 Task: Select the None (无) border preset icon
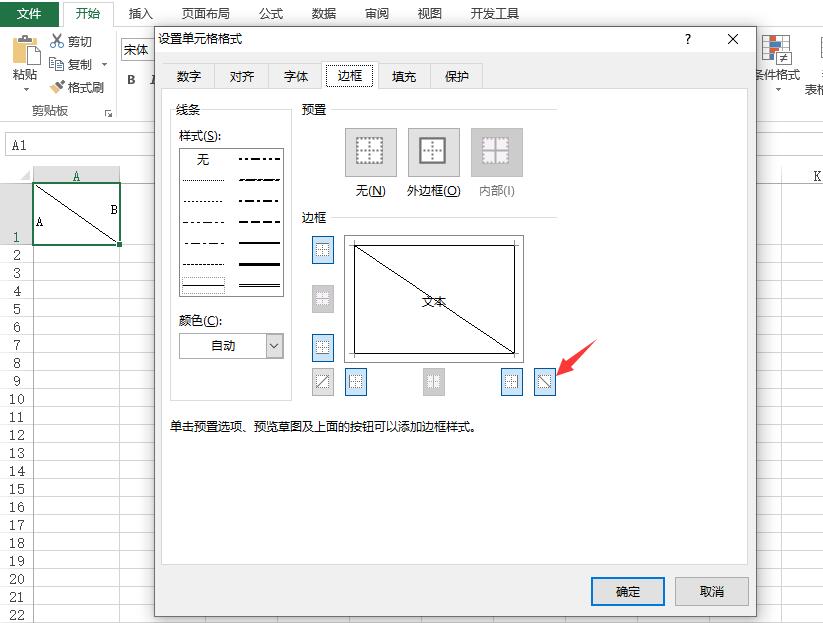pos(371,152)
